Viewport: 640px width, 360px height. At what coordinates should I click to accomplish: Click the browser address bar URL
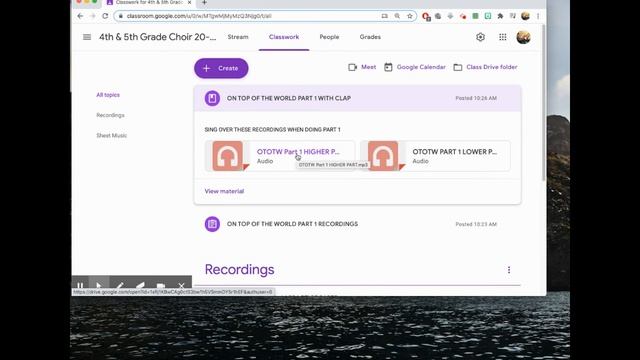199,16
